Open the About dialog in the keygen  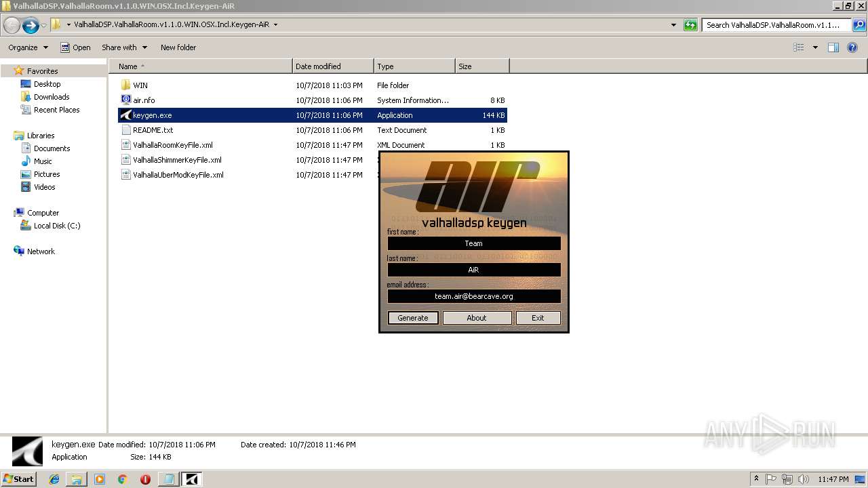pyautogui.click(x=477, y=318)
